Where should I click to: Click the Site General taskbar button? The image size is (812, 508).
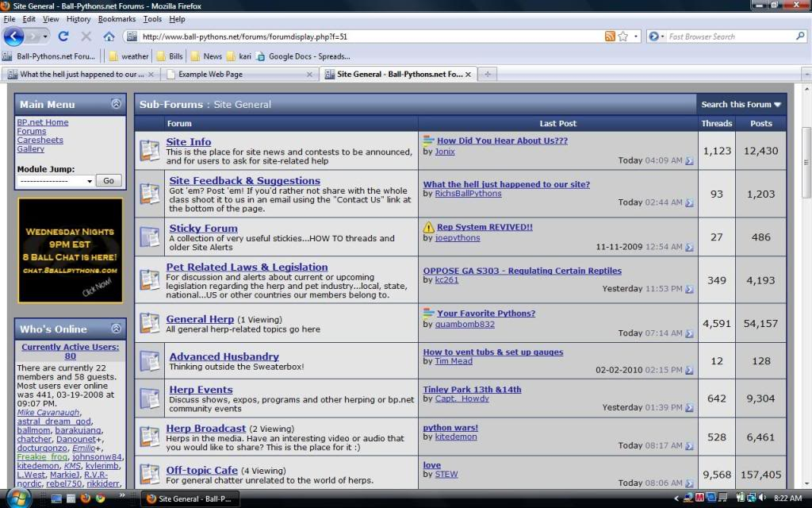pos(190,498)
